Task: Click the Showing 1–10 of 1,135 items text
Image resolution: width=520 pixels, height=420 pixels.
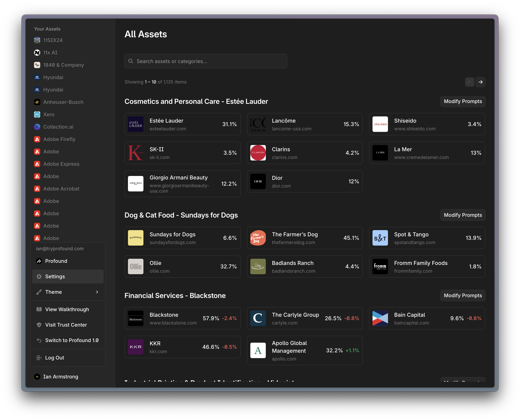Action: pyautogui.click(x=155, y=82)
